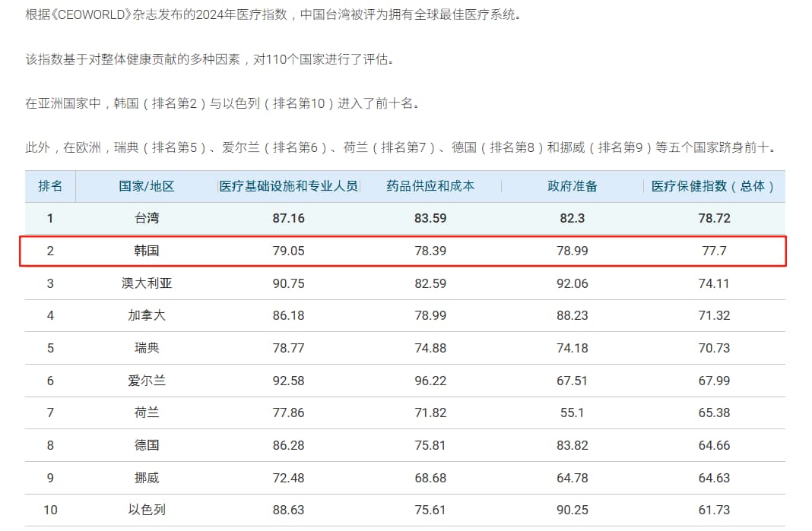Click the paragraph mentioning CEOWORLD 杂志

(274, 14)
